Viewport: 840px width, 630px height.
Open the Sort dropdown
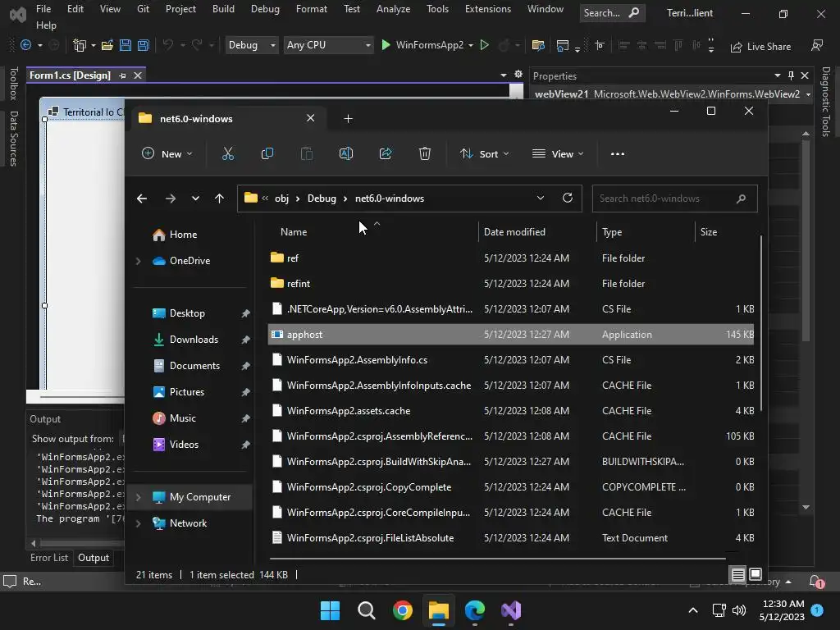coord(484,153)
